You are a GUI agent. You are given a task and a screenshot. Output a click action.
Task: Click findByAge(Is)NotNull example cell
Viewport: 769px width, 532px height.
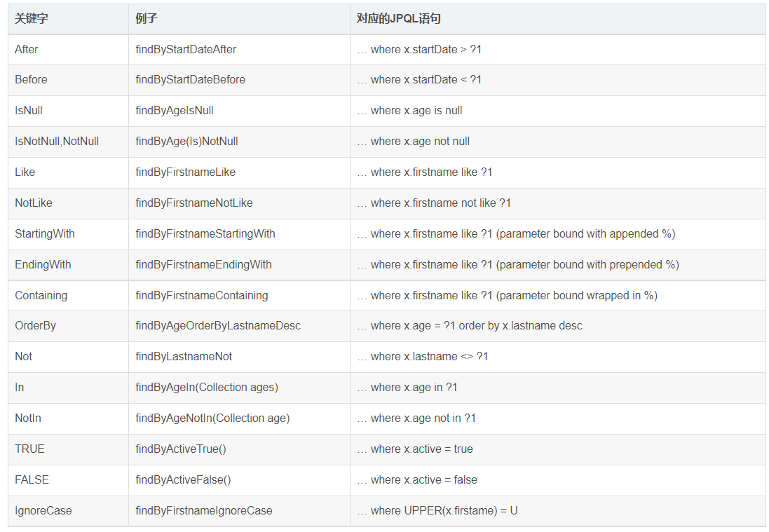pos(239,142)
